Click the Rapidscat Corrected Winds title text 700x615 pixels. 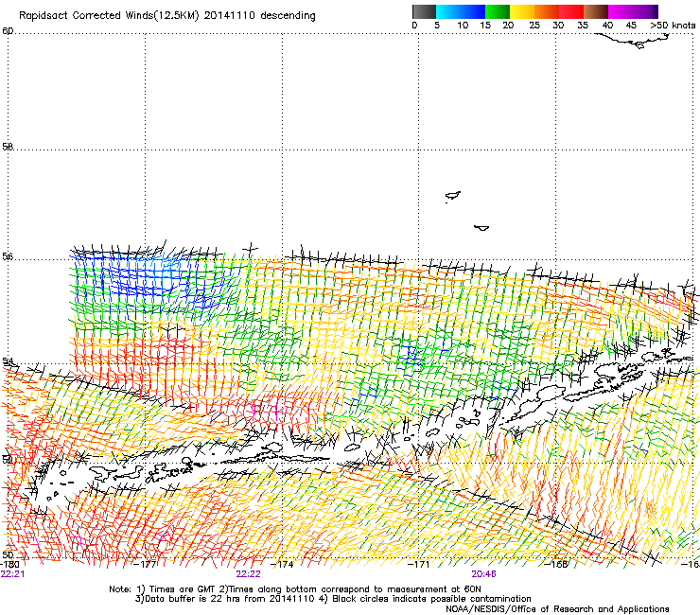[167, 16]
